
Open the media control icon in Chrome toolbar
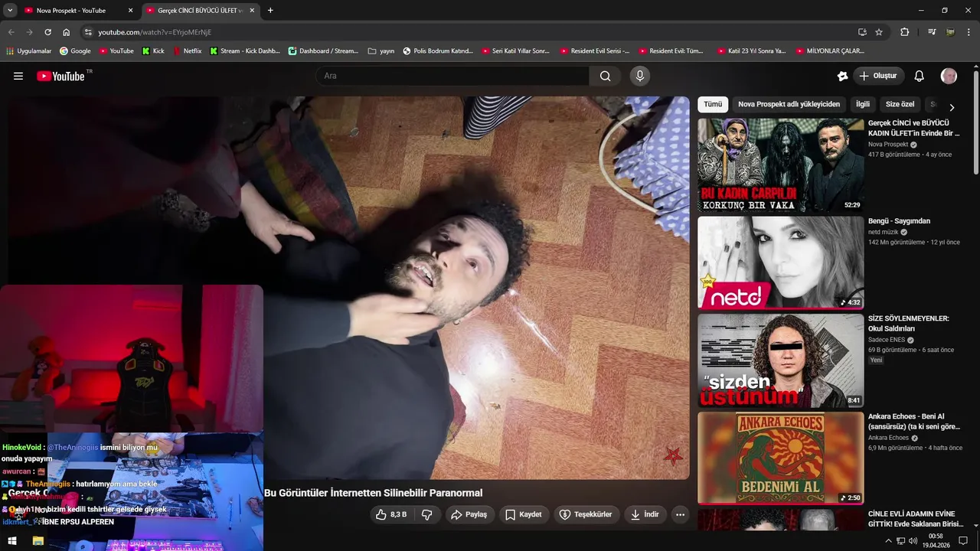[932, 32]
